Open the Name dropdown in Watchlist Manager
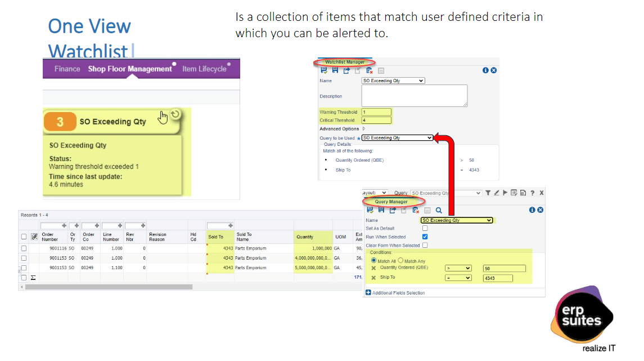 [393, 81]
